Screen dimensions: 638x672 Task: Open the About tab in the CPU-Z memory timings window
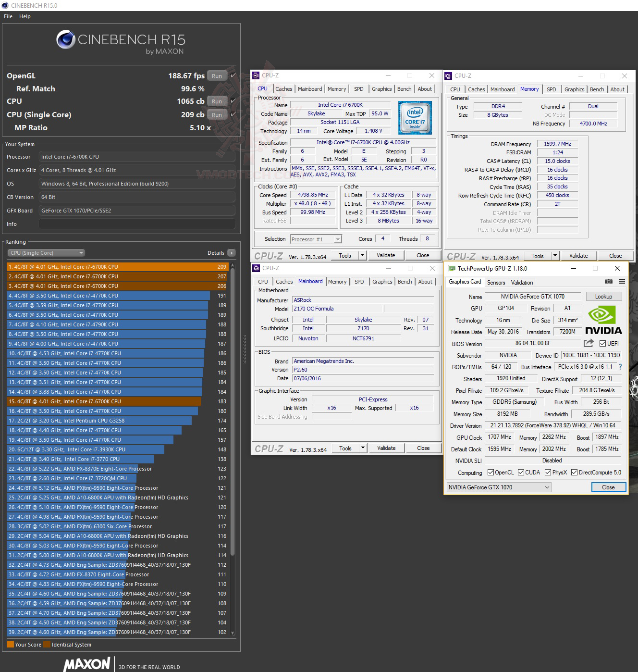coord(617,89)
